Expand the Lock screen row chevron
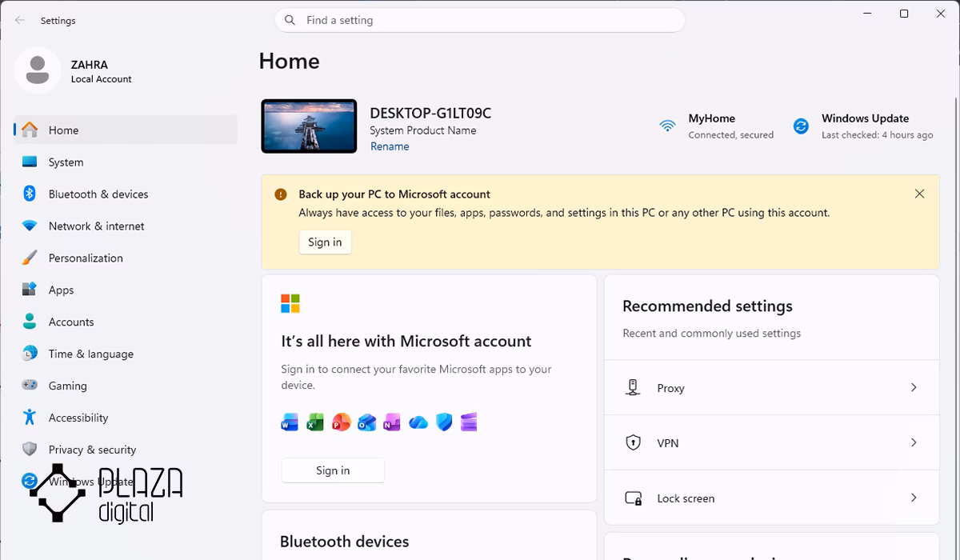 914,498
